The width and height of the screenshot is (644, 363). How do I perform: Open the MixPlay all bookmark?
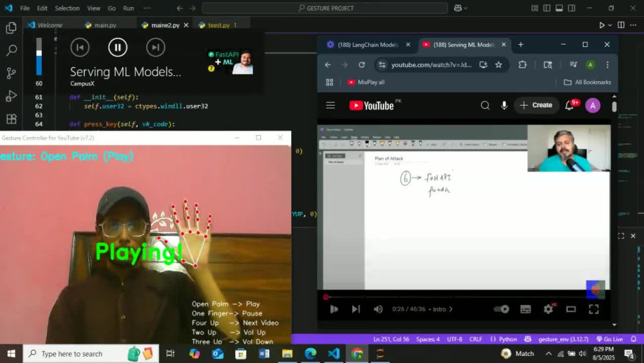(366, 82)
